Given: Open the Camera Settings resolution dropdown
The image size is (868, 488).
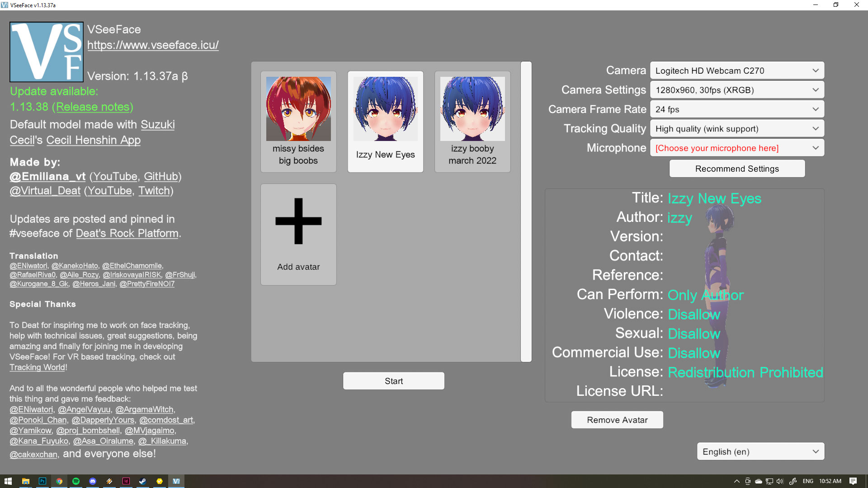Looking at the screenshot, I should coord(737,90).
